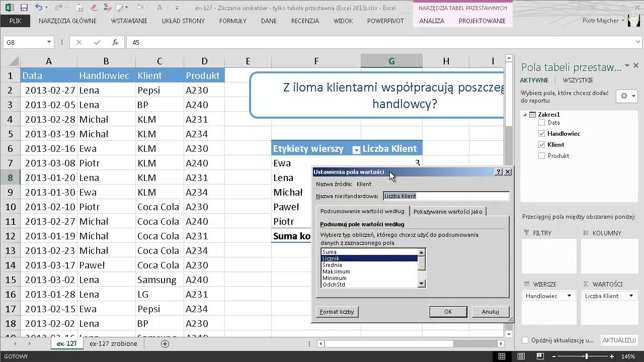The height and width of the screenshot is (362, 644).
Task: Open the undo history dropdown arrow
Action: [47, 8]
